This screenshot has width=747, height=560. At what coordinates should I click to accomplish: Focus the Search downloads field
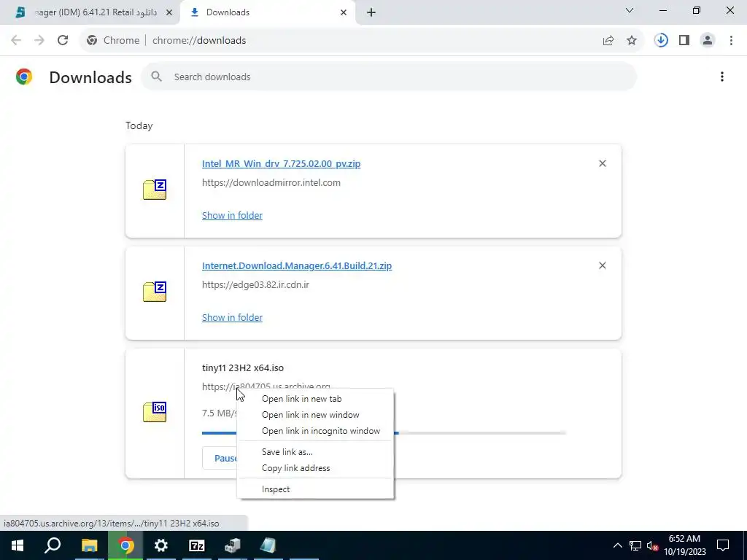click(389, 77)
